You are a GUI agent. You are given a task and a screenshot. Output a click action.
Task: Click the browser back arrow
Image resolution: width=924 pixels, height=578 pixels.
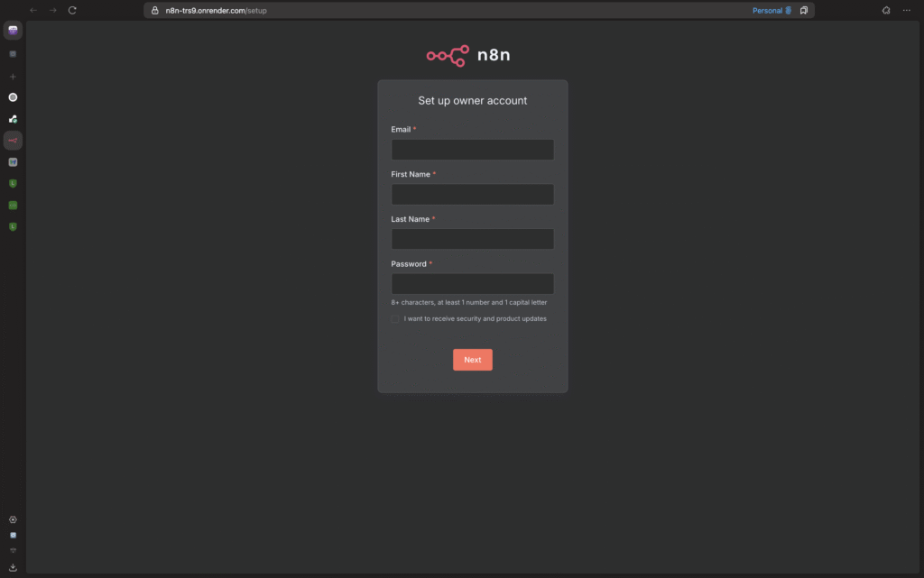click(x=33, y=10)
